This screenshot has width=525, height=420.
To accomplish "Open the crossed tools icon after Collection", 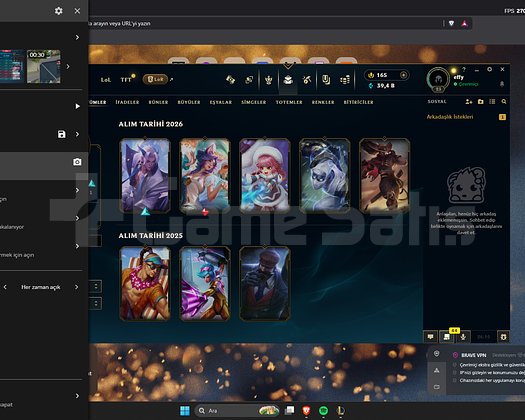I will (x=307, y=80).
